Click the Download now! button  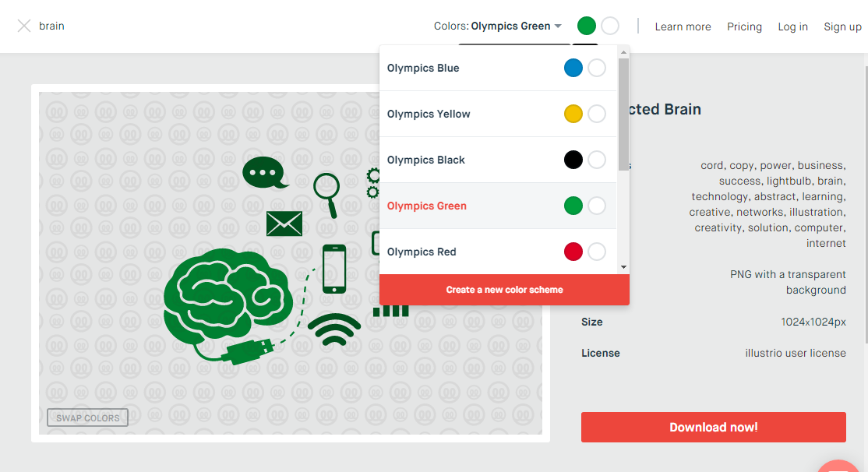tap(713, 427)
